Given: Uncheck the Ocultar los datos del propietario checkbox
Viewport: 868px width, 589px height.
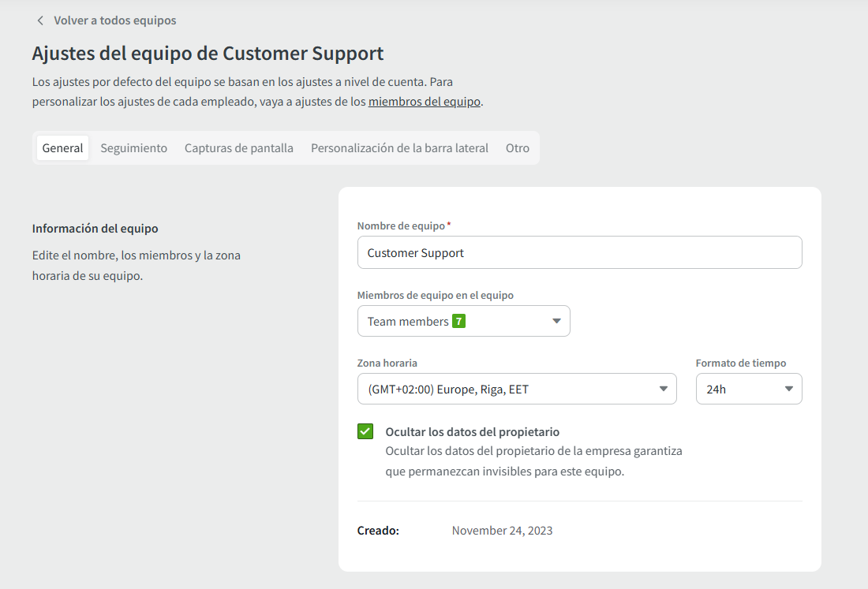Looking at the screenshot, I should [365, 431].
